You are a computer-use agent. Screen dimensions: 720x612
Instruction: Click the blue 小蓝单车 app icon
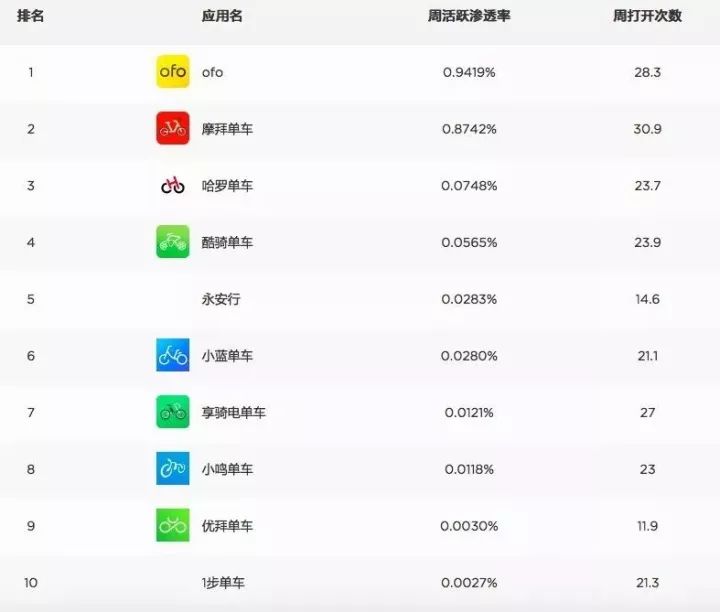click(173, 355)
